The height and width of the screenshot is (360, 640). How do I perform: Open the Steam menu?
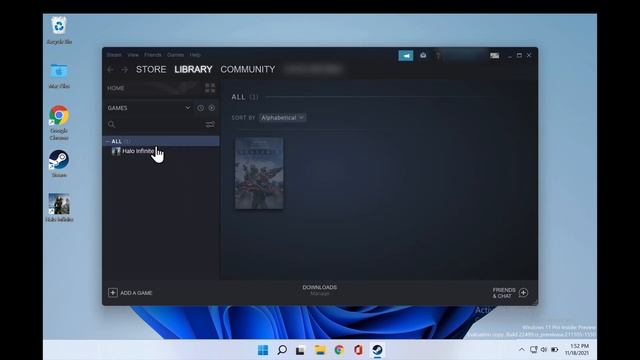(x=114, y=55)
